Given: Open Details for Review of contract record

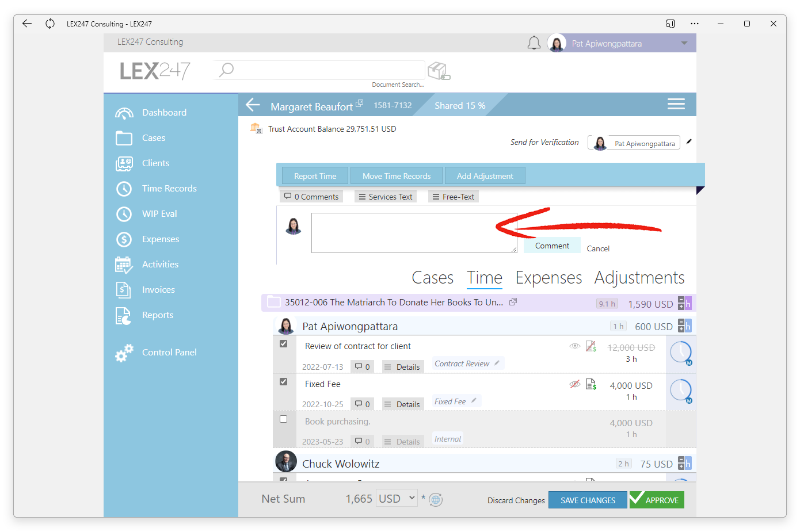Looking at the screenshot, I should (x=402, y=366).
